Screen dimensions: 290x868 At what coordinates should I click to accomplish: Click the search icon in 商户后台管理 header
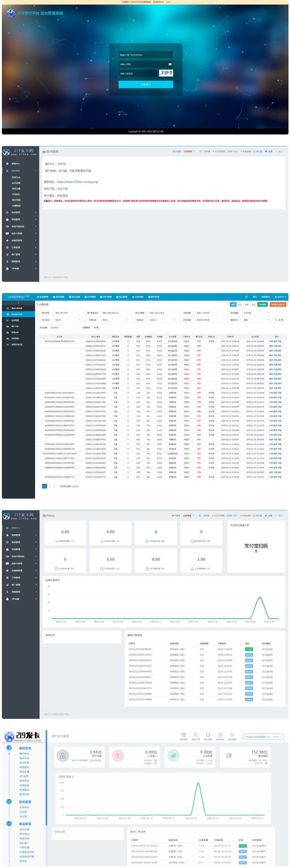click(x=196, y=735)
